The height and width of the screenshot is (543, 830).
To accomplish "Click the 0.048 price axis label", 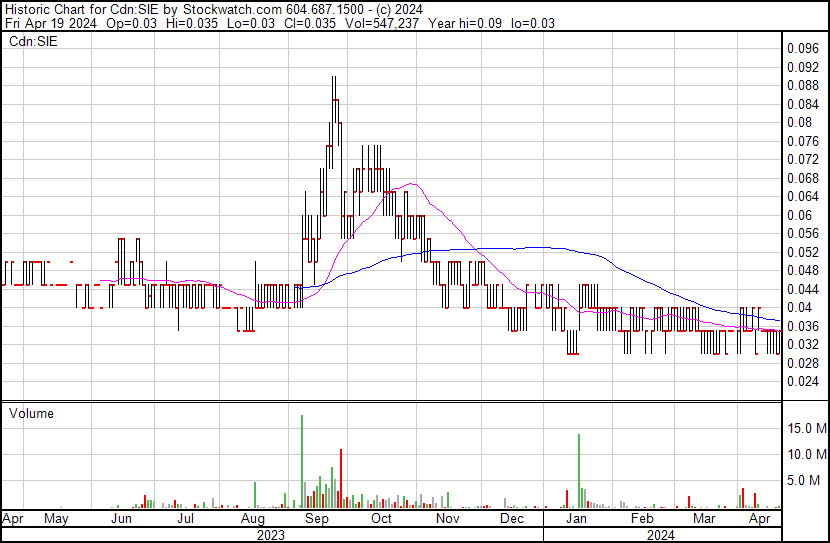I will 803,271.
